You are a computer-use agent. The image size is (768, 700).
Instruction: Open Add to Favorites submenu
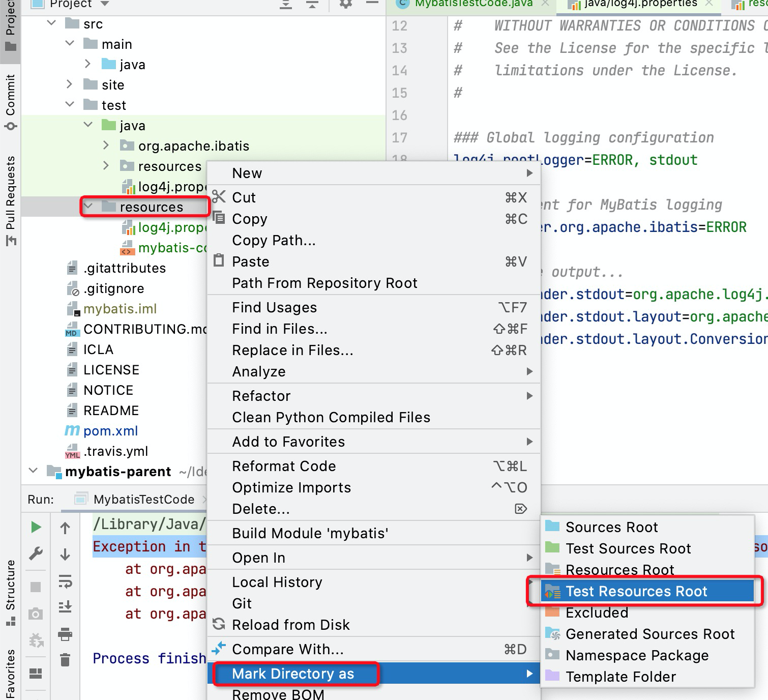coord(373,442)
